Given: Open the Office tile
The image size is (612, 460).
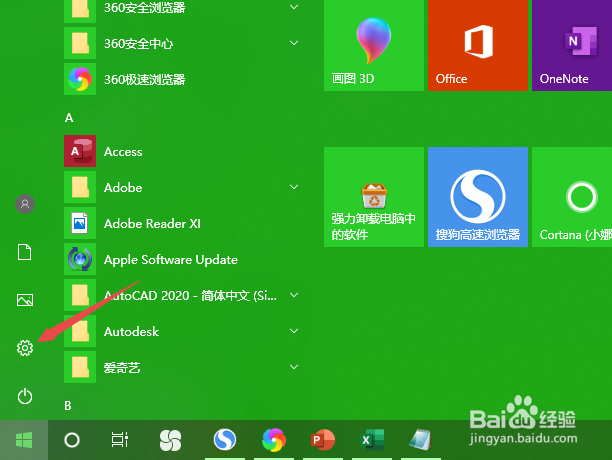Looking at the screenshot, I should pos(478,45).
